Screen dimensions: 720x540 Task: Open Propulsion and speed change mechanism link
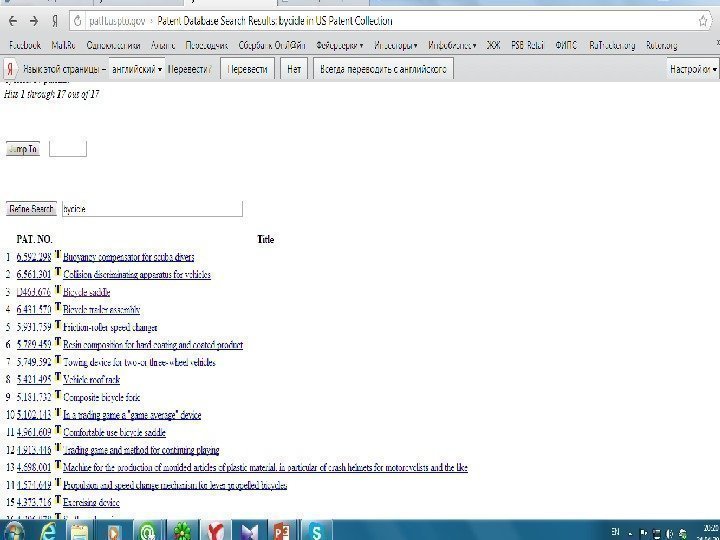point(175,485)
